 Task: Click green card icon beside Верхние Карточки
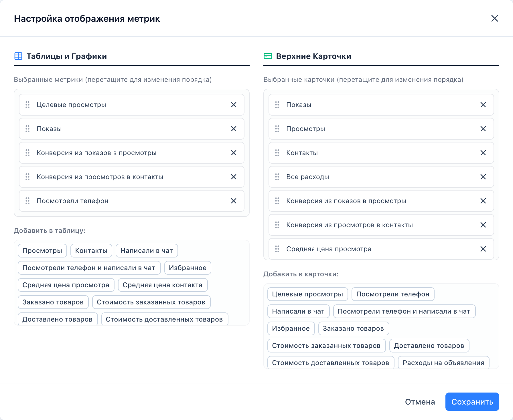(268, 56)
